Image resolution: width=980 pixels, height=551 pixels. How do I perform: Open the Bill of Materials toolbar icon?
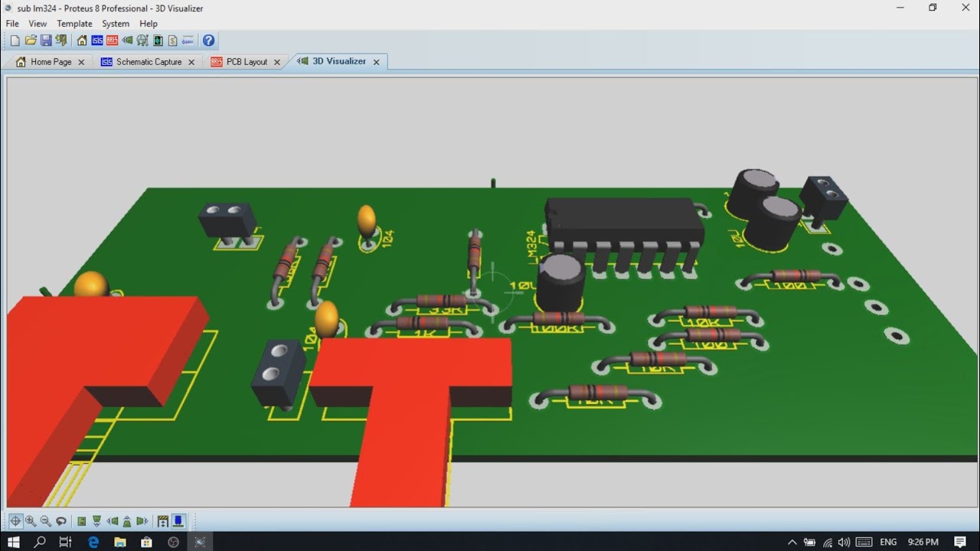(172, 41)
